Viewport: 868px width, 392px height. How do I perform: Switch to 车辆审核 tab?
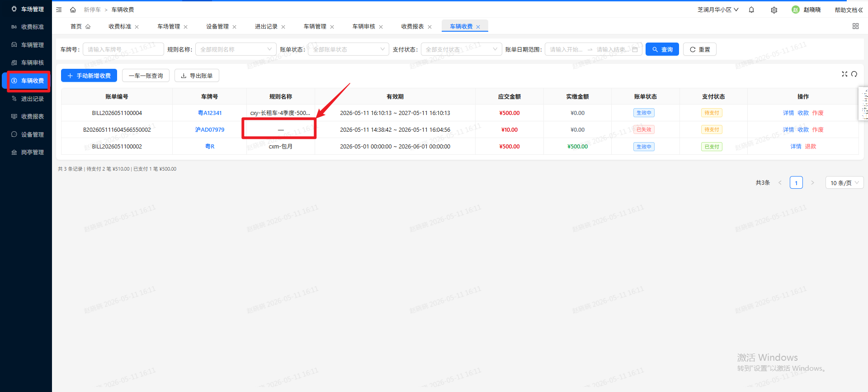(x=364, y=26)
